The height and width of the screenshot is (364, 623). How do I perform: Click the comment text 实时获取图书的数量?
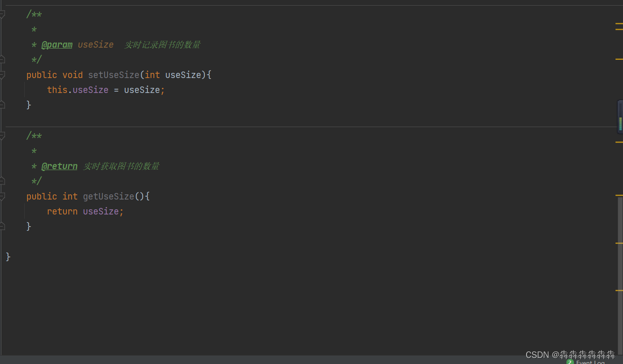click(122, 166)
